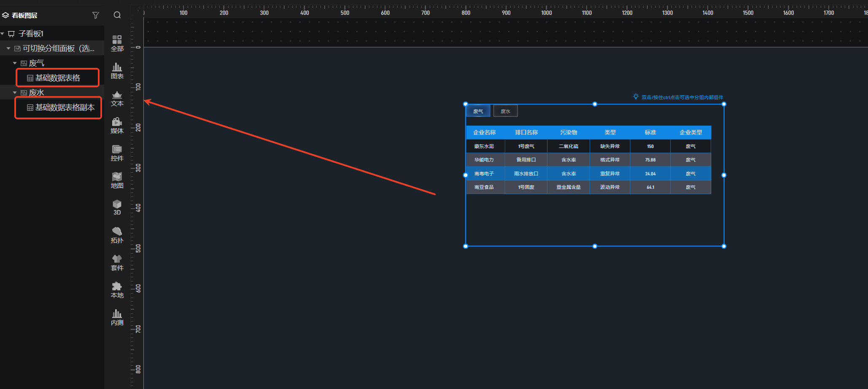Open the 控件 controls category
The width and height of the screenshot is (868, 389).
click(x=117, y=153)
